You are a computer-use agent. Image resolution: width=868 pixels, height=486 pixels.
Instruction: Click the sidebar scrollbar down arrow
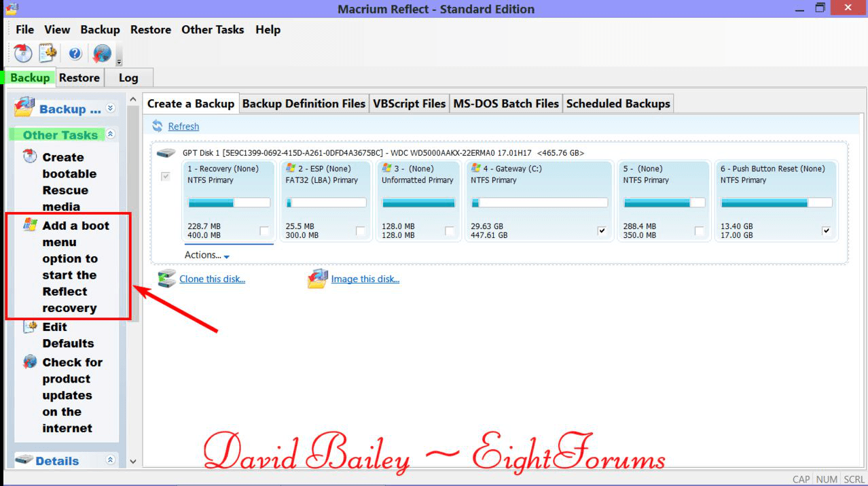[x=133, y=462]
